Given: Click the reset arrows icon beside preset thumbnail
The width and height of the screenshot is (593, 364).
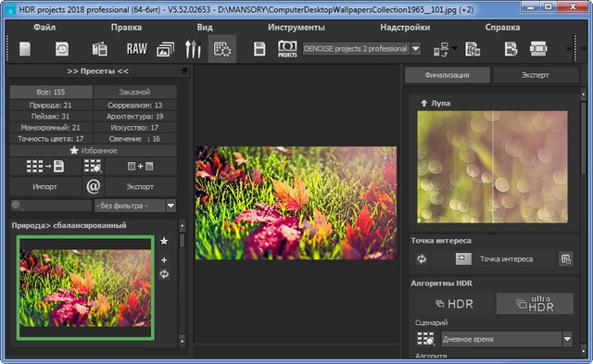Looking at the screenshot, I should coord(164,274).
